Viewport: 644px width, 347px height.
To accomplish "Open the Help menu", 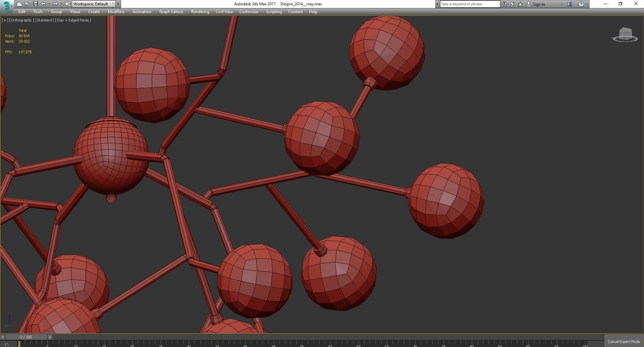I will coord(313,12).
